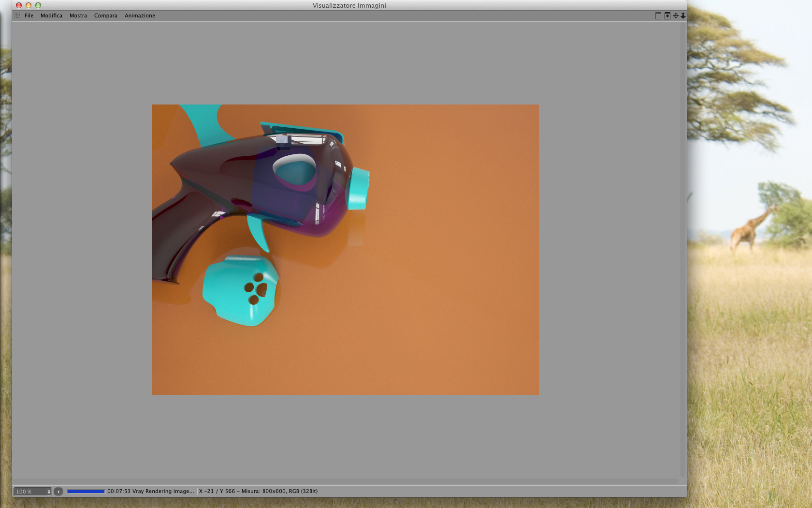Viewport: 812px width, 508px height.
Task: Click the new window plus icon
Action: 667,15
